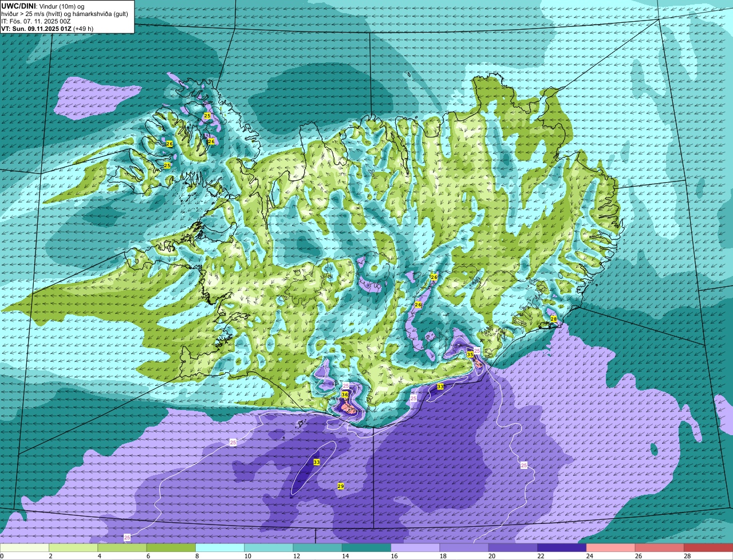This screenshot has height=560, width=733.
Task: Click the 10–12 m/s legend swatch
Action: point(269,548)
